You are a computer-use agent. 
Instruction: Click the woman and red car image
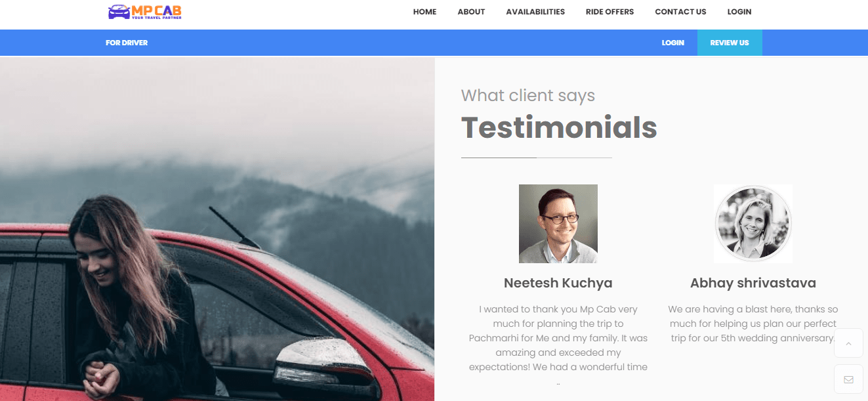217,229
